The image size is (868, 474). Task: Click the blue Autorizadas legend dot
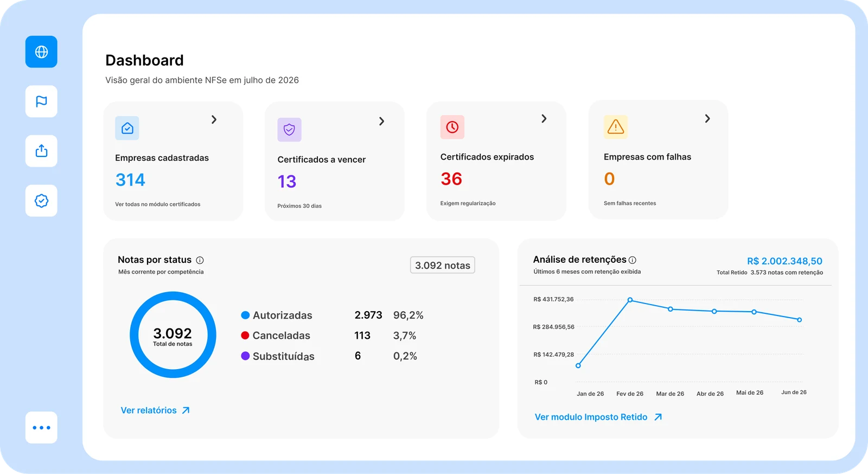click(x=245, y=315)
